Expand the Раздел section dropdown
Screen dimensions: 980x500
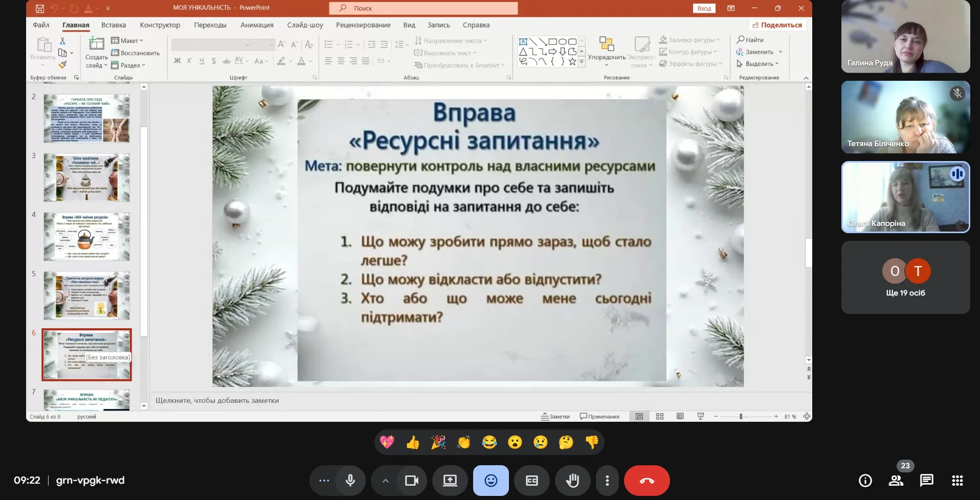tap(129, 65)
